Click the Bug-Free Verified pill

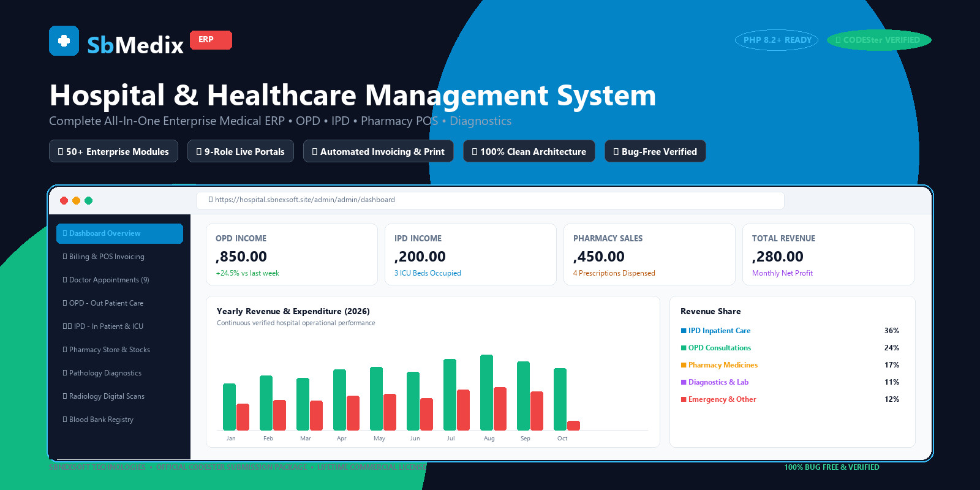pos(655,151)
